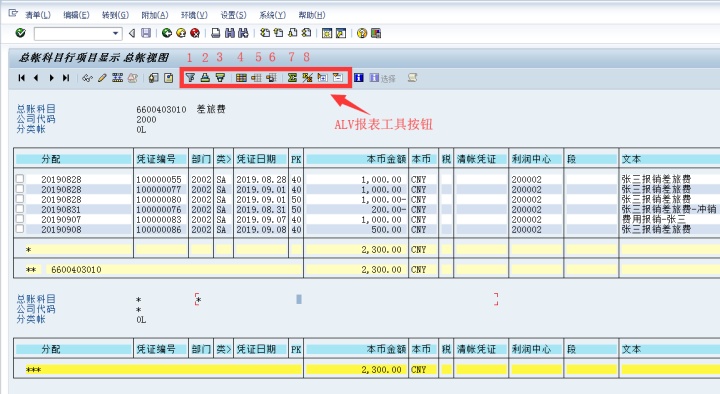Tick checkbox for document 100000083 row
The width and height of the screenshot is (720, 394).
[20, 219]
